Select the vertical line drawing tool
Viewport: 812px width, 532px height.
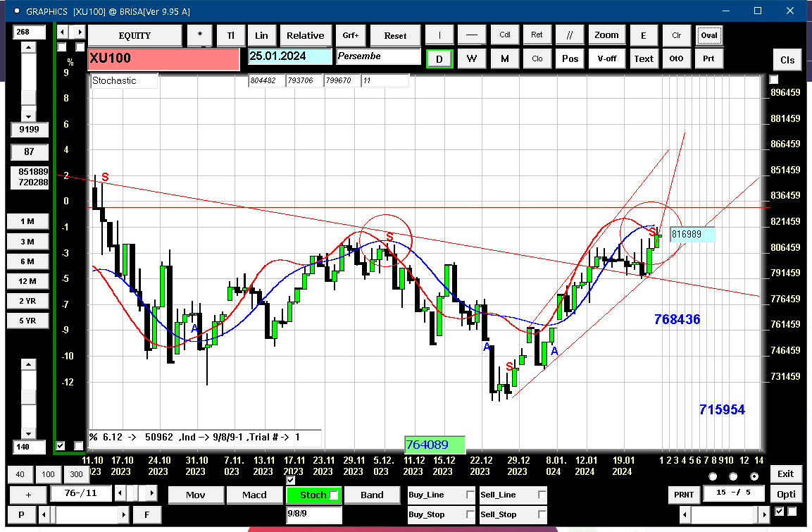point(439,35)
